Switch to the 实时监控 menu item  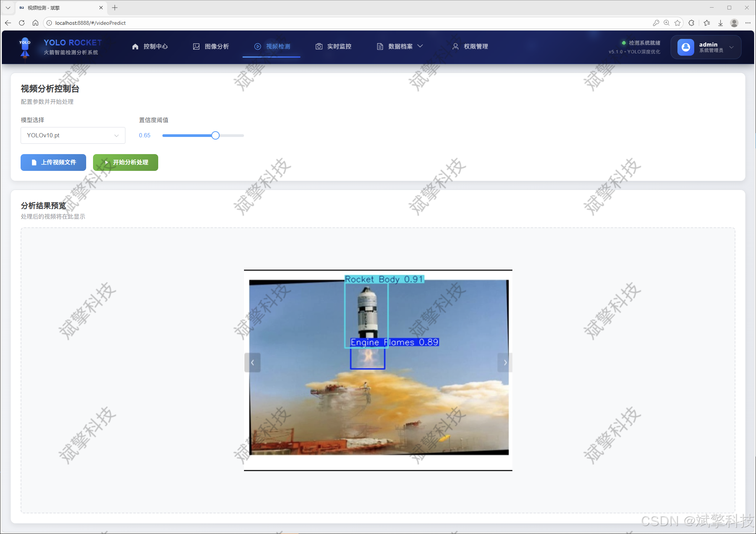pyautogui.click(x=334, y=47)
